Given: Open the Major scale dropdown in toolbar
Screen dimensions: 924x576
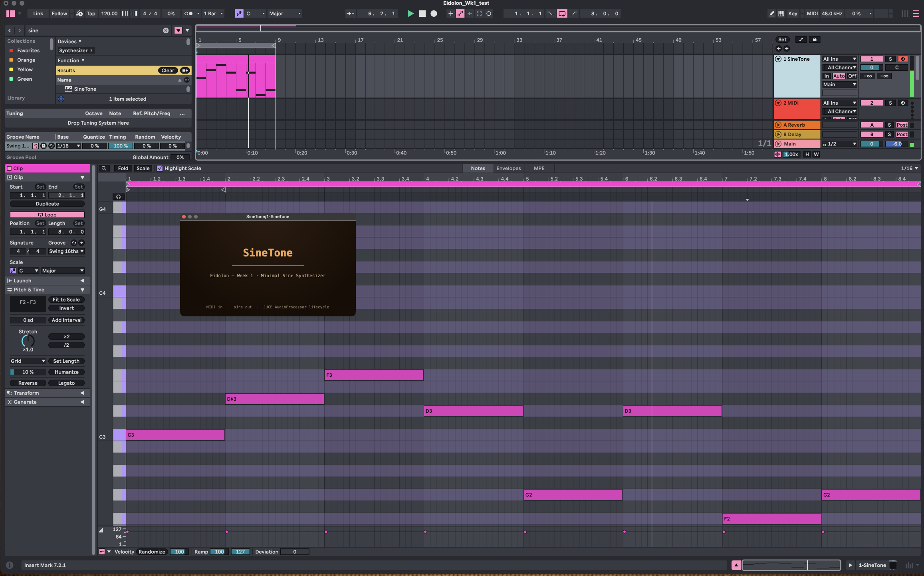Looking at the screenshot, I should [x=285, y=14].
